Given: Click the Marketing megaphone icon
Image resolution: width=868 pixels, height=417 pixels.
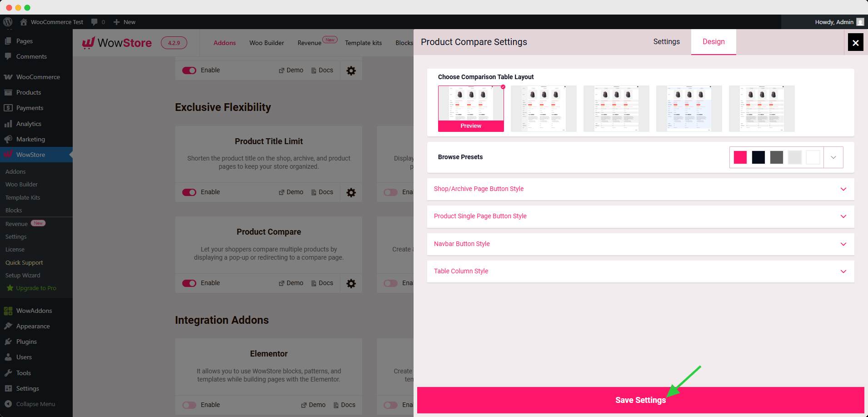Looking at the screenshot, I should point(8,139).
